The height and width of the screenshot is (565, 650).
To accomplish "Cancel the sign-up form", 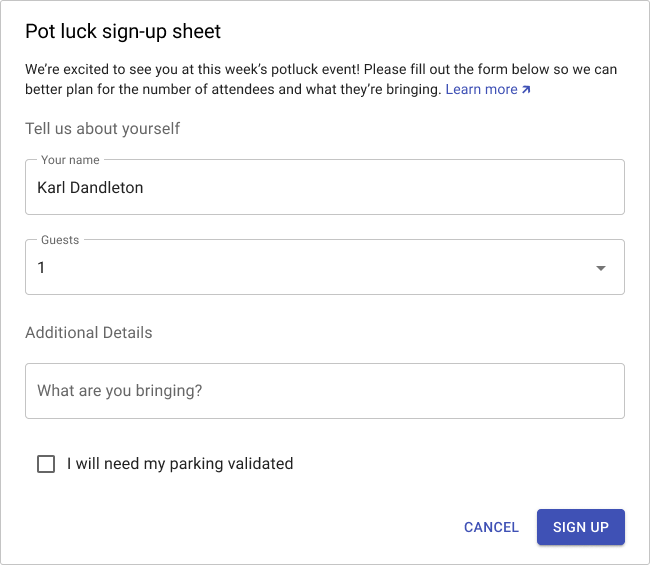I will tap(491, 527).
